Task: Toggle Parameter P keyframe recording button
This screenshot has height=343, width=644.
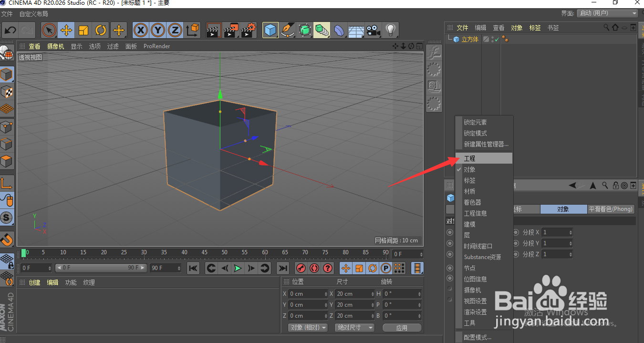Action: tap(386, 268)
